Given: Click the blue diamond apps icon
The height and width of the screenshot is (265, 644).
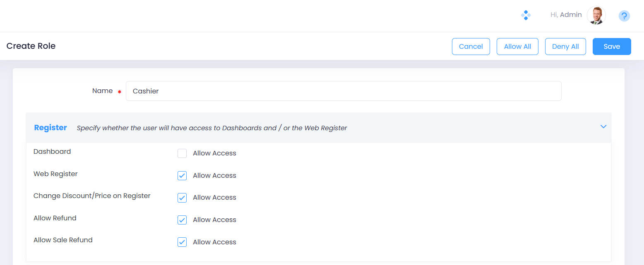Looking at the screenshot, I should [x=526, y=16].
